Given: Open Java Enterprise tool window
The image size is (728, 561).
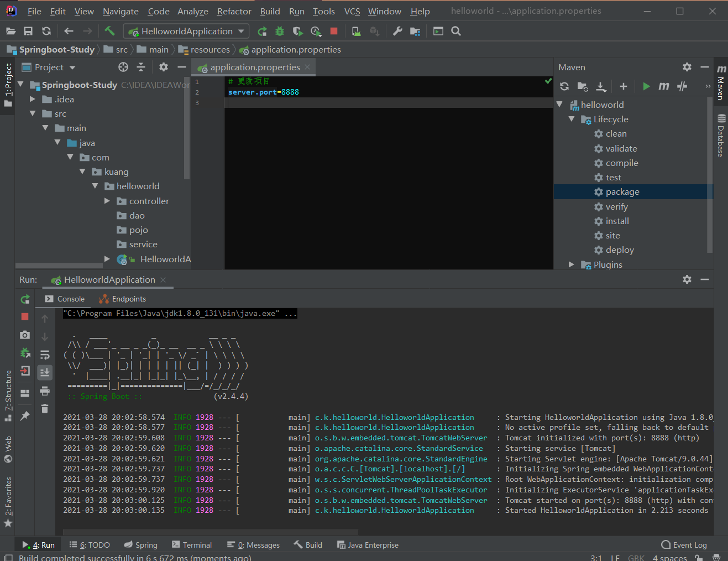Looking at the screenshot, I should coord(368,545).
